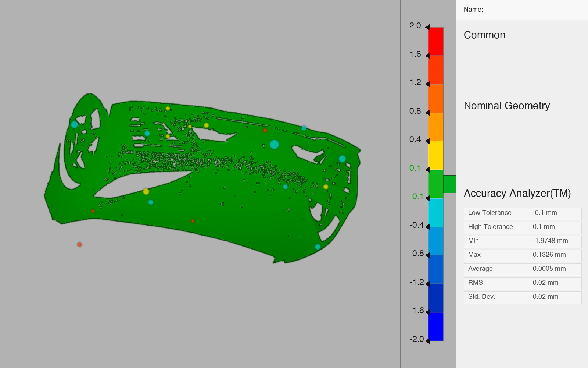This screenshot has height=368, width=588.
Task: Click the Low Tolerance value -0.1 mm
Action: [545, 213]
